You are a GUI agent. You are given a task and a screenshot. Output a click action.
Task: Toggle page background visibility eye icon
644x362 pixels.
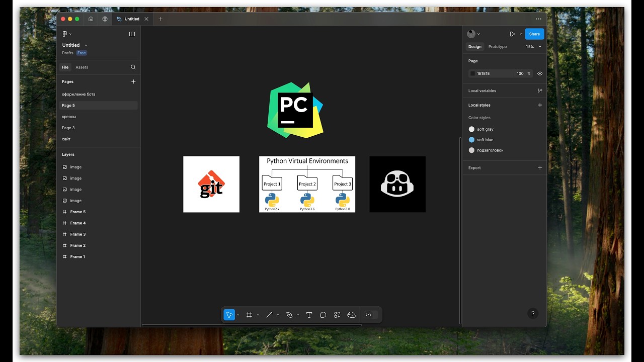point(540,73)
